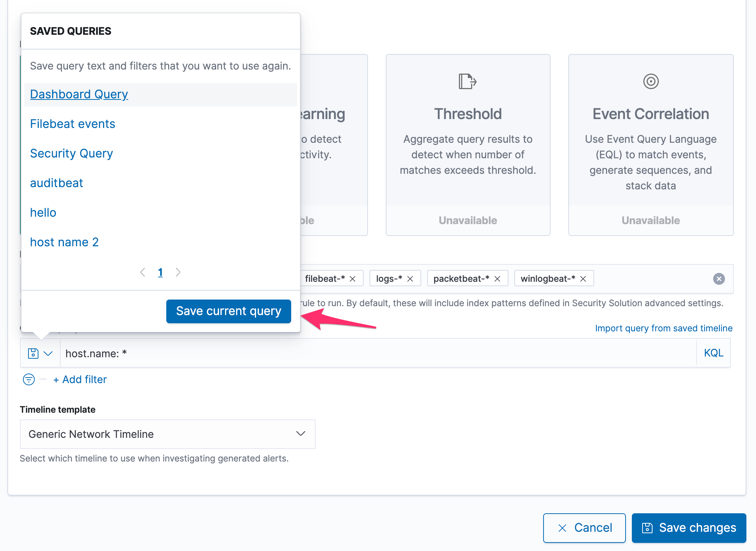
Task: Open the Timeline template dropdown
Action: coord(167,434)
